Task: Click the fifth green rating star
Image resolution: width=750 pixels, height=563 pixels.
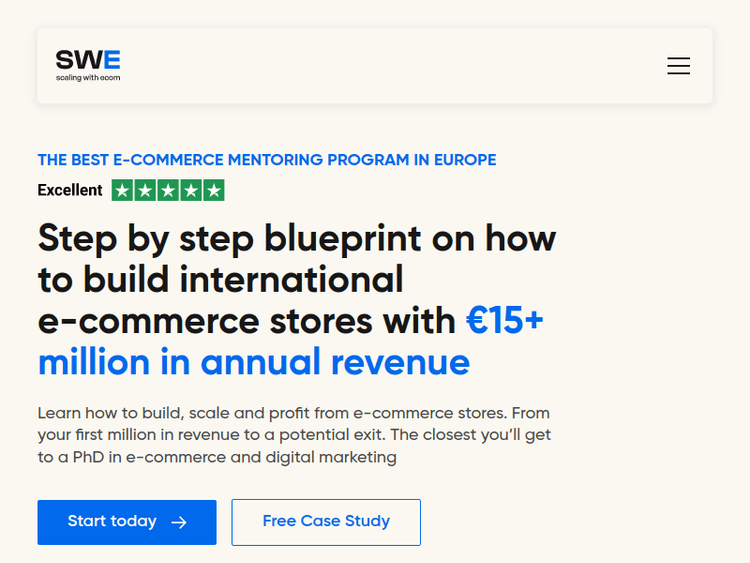Action: click(214, 190)
